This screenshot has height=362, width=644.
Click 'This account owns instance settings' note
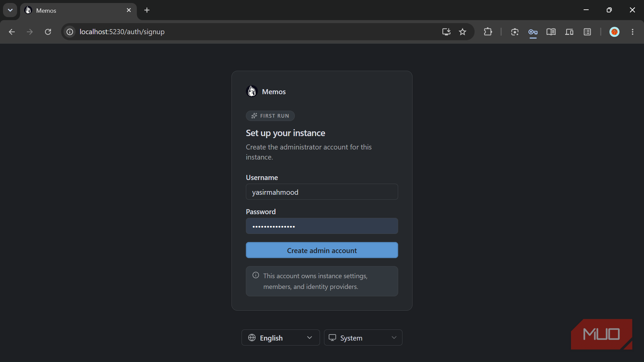point(315,281)
